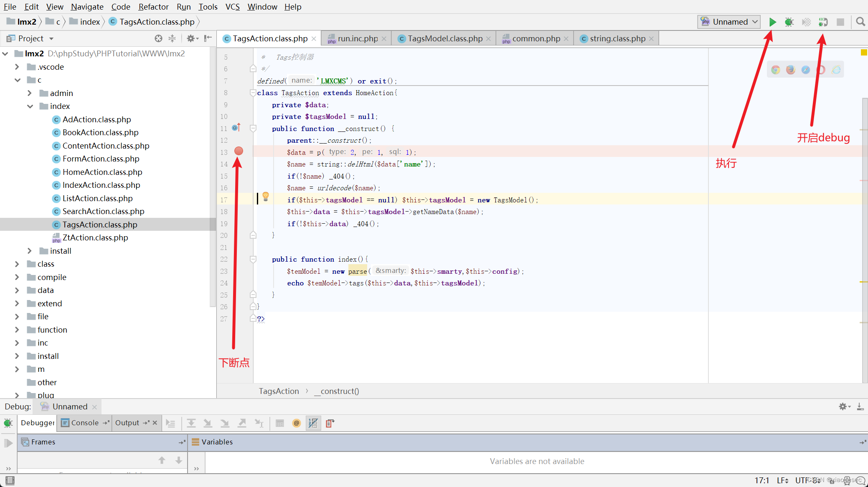Screen dimensions: 868x487
Task: Click the lmx2 breadcrumb above the editor
Action: click(x=26, y=22)
